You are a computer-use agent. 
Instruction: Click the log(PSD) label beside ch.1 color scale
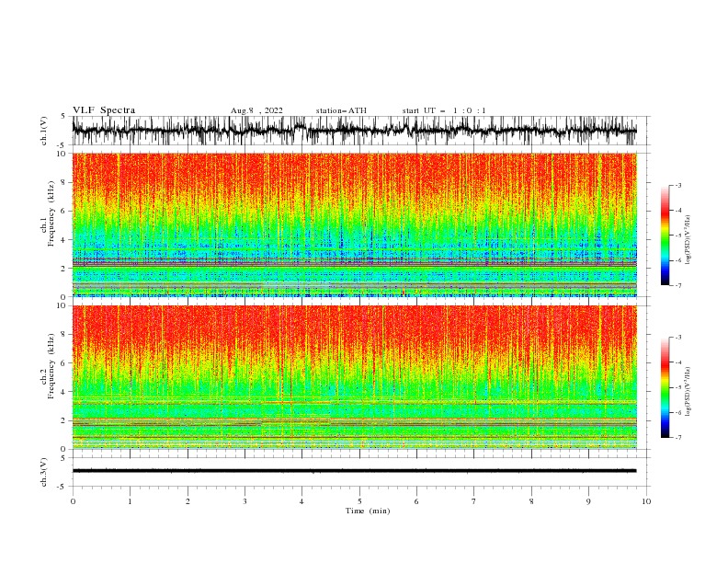pos(688,240)
